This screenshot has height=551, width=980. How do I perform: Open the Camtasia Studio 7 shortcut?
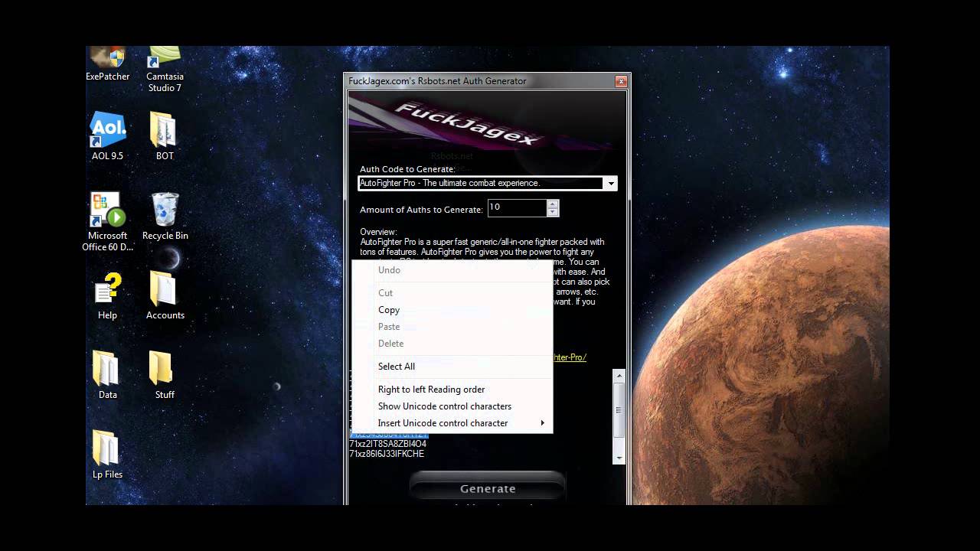[x=165, y=70]
